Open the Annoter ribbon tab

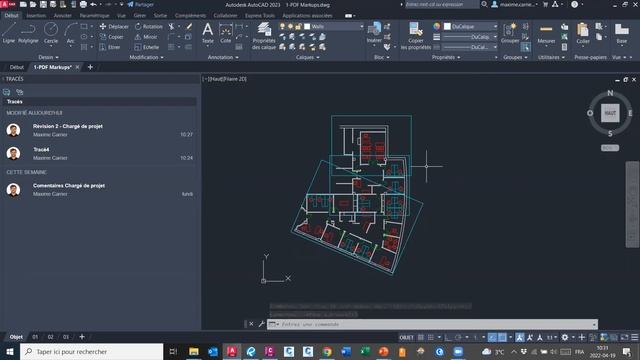(x=62, y=16)
